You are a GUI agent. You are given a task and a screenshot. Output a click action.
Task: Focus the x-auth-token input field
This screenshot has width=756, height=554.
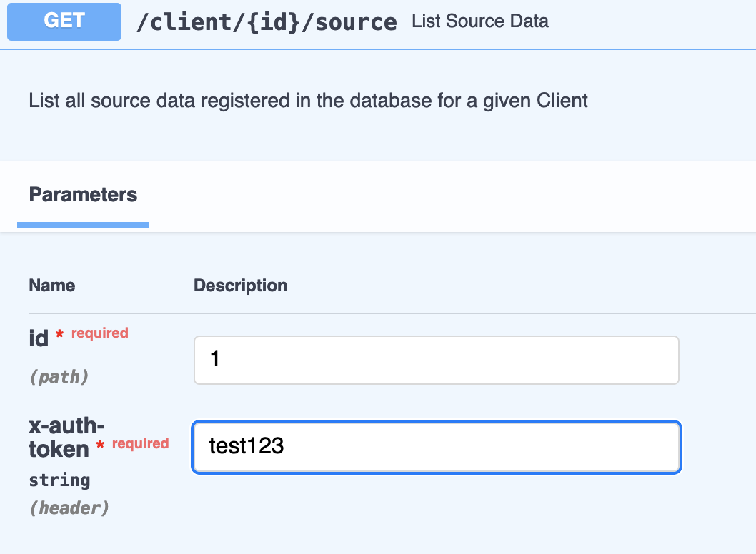click(437, 447)
